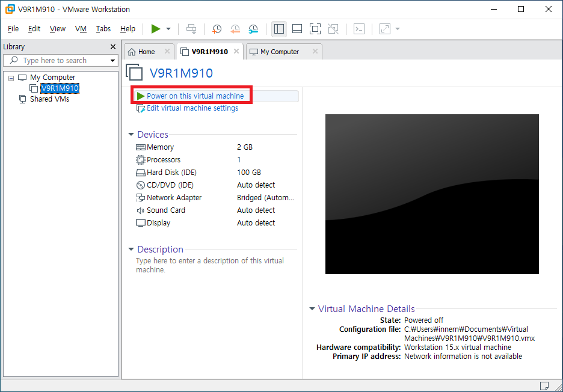The height and width of the screenshot is (392, 563).
Task: Click the virtual machine screen preview
Action: click(x=432, y=194)
